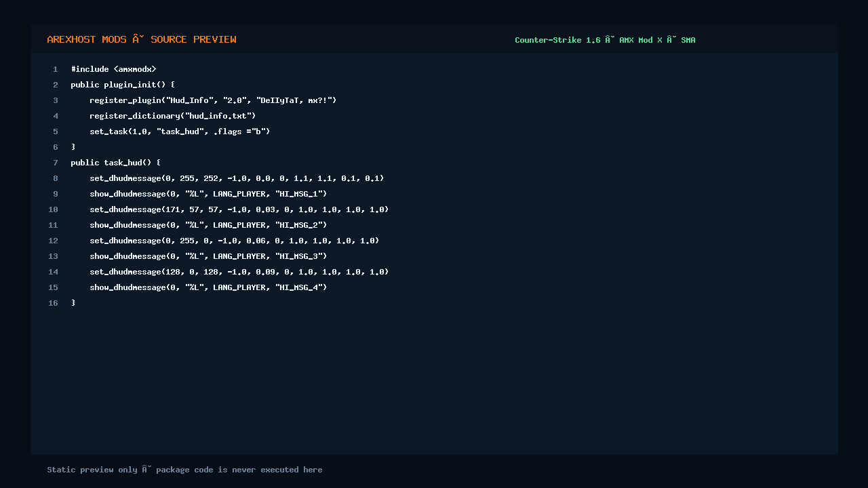Select the set_dhudmessage(0, 255, 252) line
This screenshot has height=488, width=868.
(237, 178)
